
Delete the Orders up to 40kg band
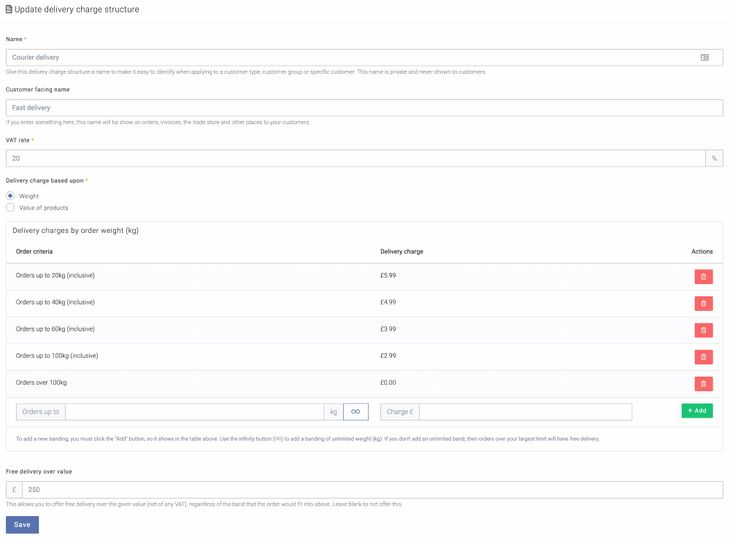click(x=703, y=303)
